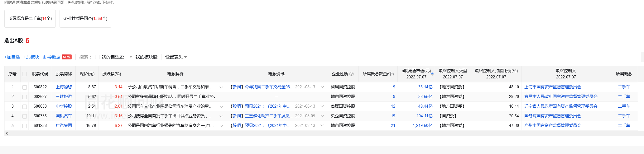The height and width of the screenshot is (154, 644).
Task: Click market value 104.11亿
Action: [425, 116]
